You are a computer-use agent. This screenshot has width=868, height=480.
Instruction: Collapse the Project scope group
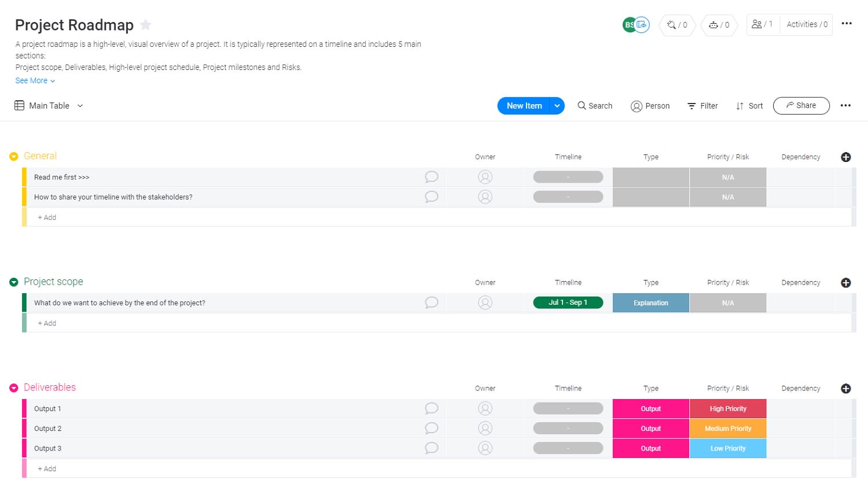(14, 282)
